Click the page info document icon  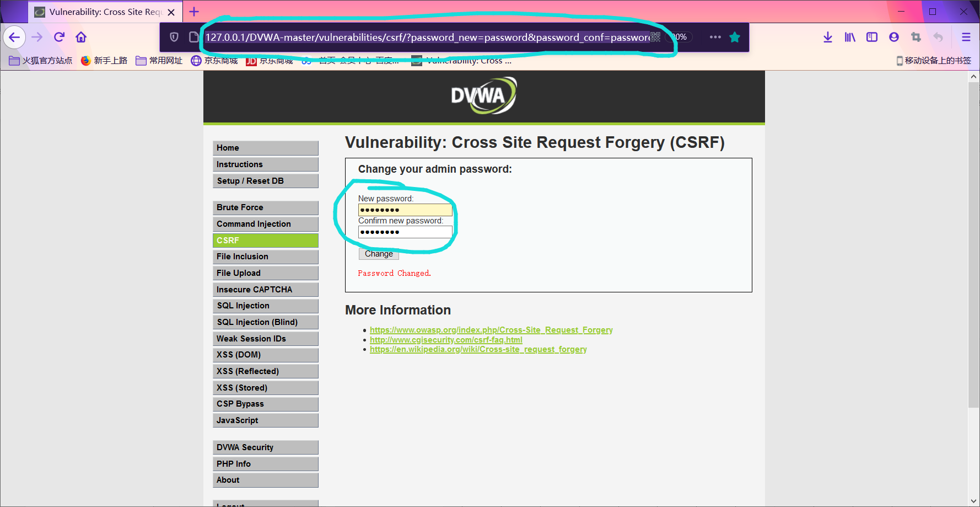click(x=193, y=37)
